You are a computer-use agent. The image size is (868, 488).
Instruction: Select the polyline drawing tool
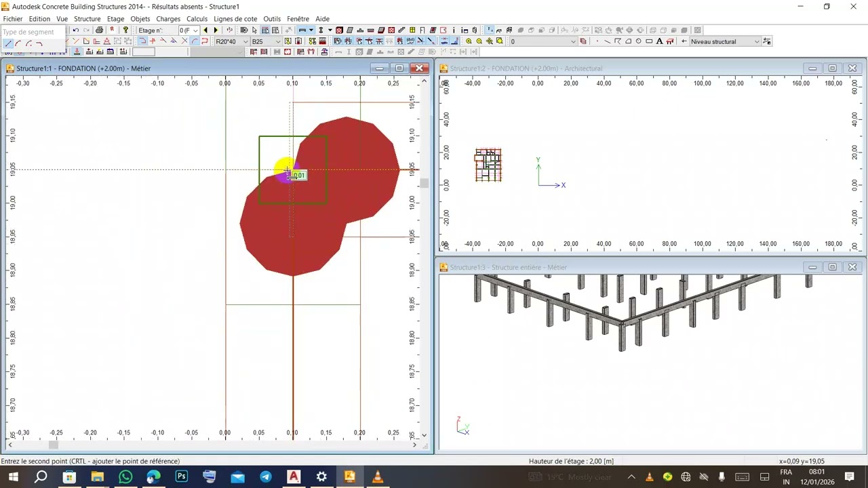pos(618,41)
